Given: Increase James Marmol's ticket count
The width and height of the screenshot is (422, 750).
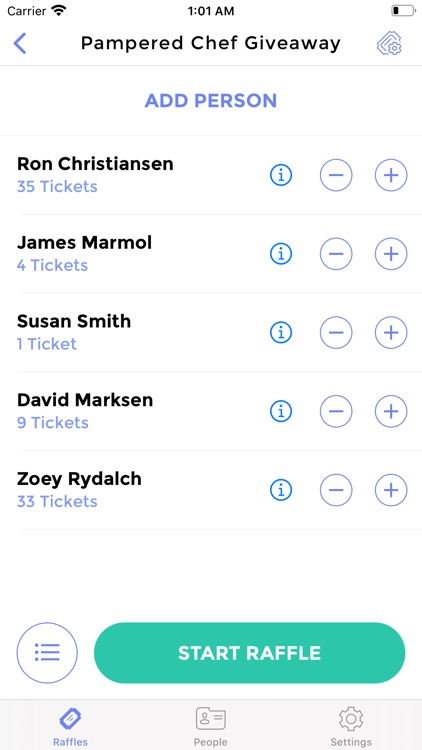Looking at the screenshot, I should point(391,254).
